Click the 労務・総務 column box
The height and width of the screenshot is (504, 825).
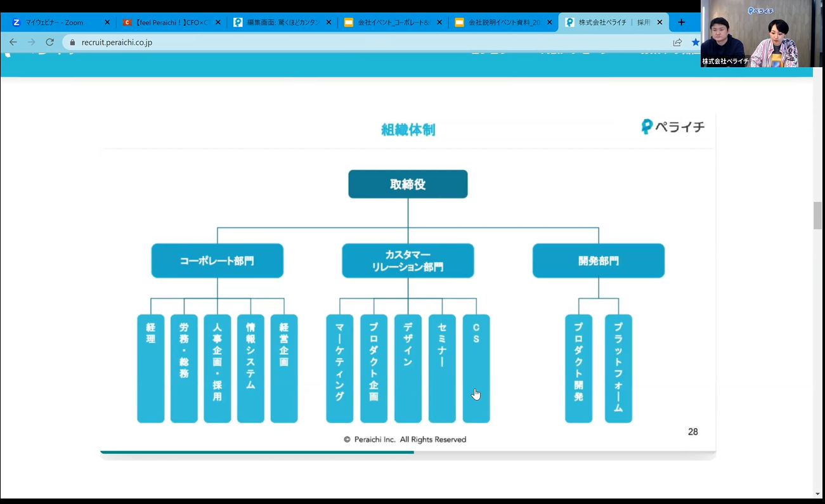click(184, 368)
